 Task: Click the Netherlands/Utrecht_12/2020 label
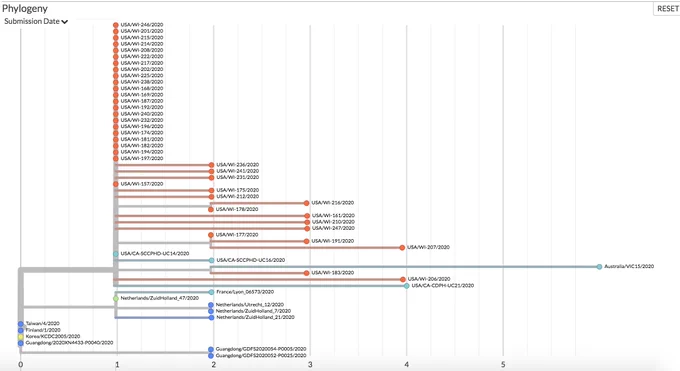[250, 305]
